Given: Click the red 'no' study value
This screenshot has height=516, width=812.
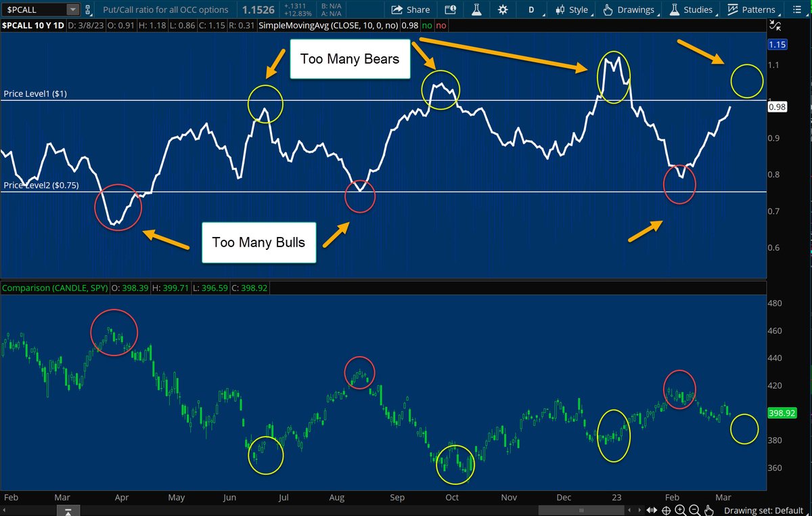Looking at the screenshot, I should [441, 25].
